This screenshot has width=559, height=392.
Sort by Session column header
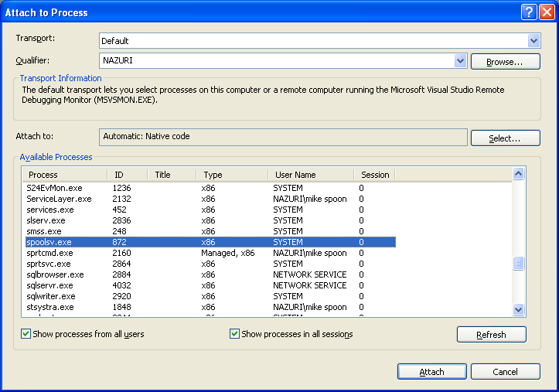(x=375, y=175)
